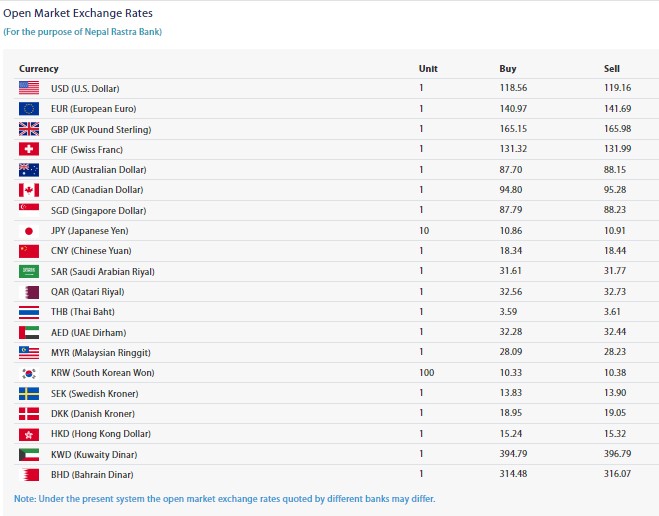Select the Australian flag icon
This screenshot has height=516, width=659.
[29, 169]
